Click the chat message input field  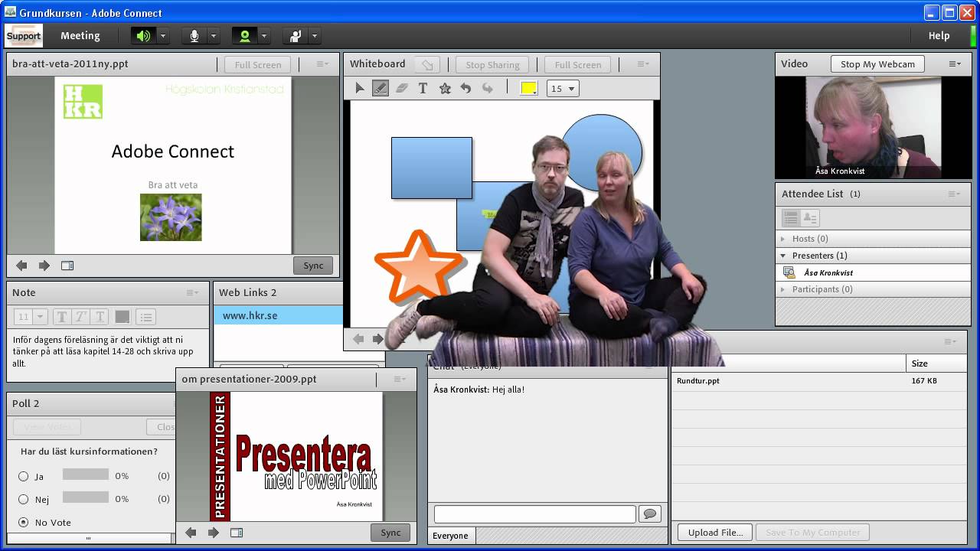pyautogui.click(x=534, y=514)
